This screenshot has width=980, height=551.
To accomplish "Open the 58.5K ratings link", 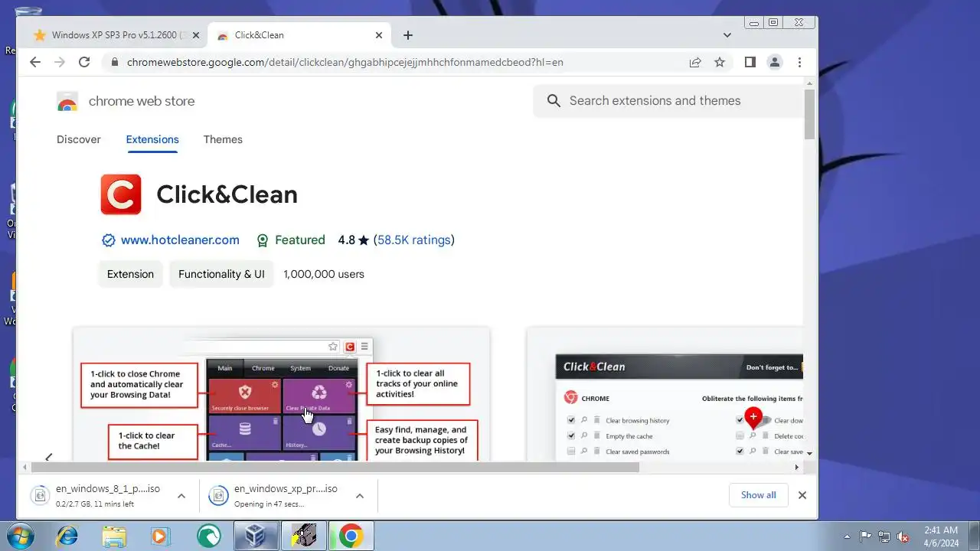I will (x=414, y=240).
